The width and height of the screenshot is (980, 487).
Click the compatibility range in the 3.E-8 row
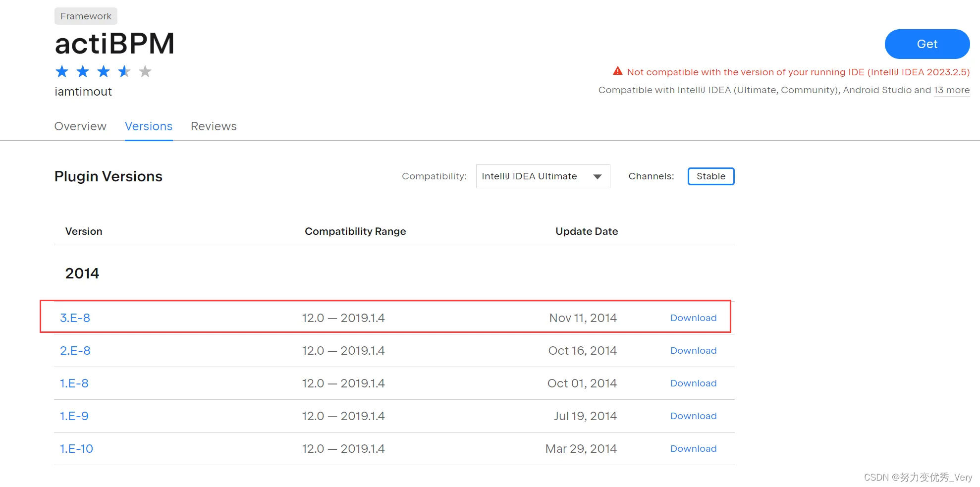click(x=343, y=318)
